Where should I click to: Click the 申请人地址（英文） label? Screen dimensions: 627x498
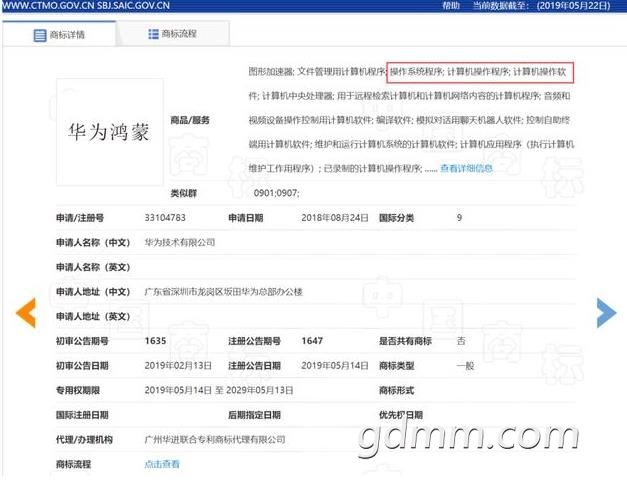pyautogui.click(x=93, y=316)
